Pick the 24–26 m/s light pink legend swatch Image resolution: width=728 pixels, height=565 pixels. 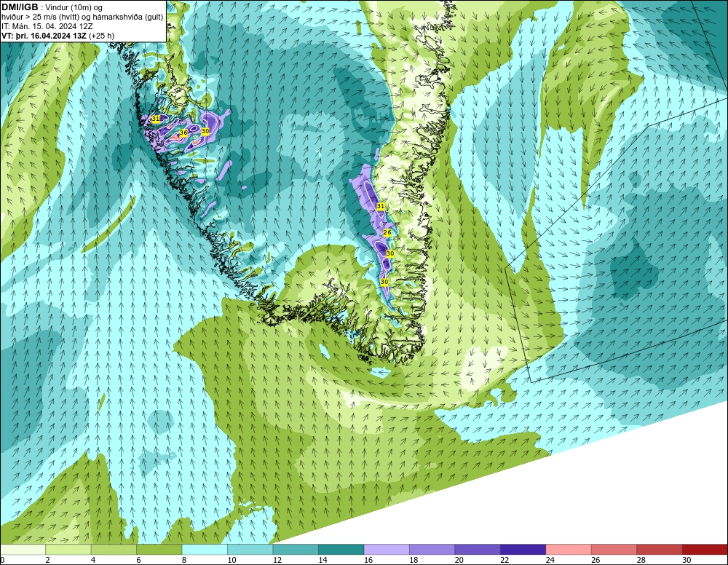[x=569, y=550]
